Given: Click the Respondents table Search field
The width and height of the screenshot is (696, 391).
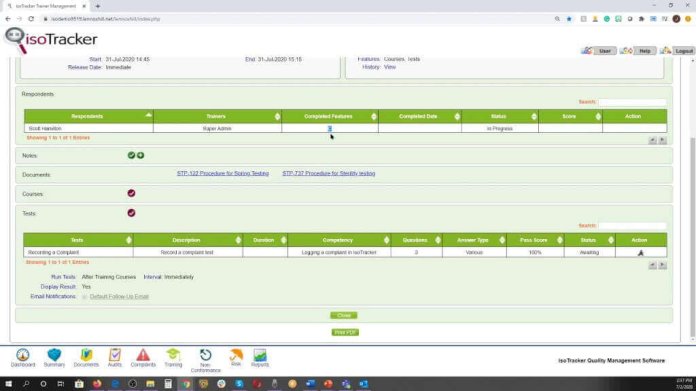Looking at the screenshot, I should pyautogui.click(x=632, y=102).
